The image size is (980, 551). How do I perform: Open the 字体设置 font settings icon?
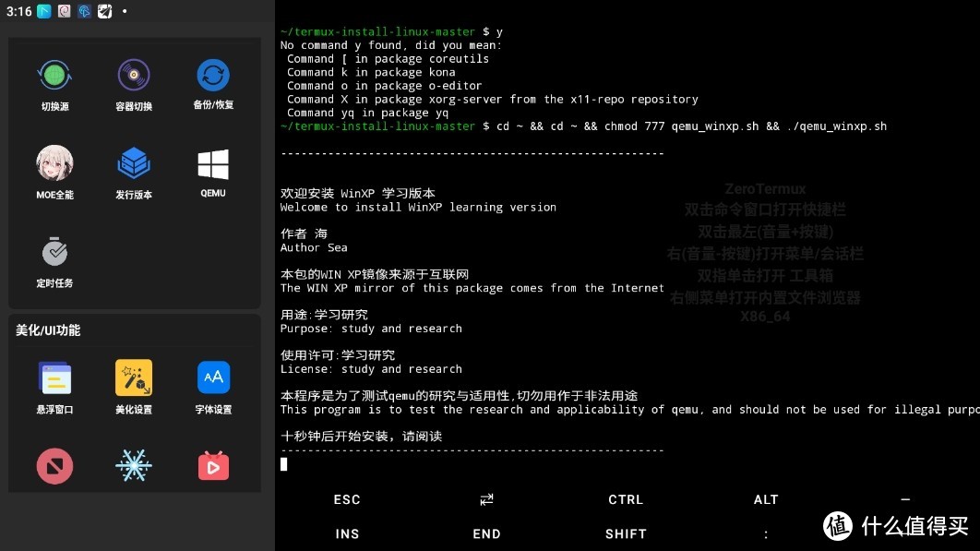click(x=213, y=377)
